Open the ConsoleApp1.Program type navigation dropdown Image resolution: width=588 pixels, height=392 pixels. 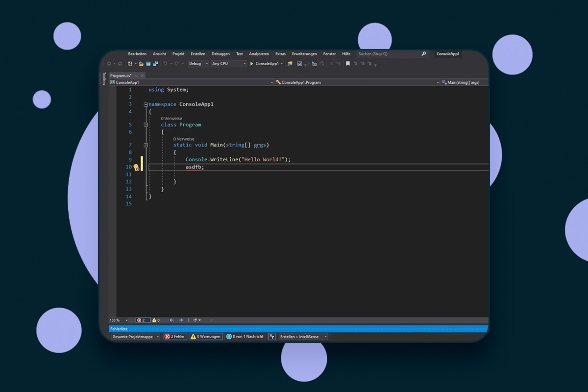(x=357, y=82)
